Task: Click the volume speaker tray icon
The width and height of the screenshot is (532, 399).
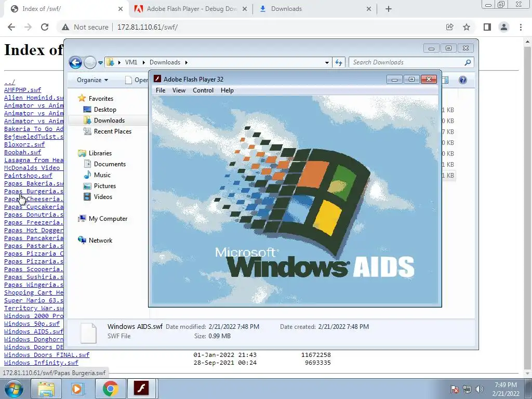Action: pyautogui.click(x=479, y=389)
